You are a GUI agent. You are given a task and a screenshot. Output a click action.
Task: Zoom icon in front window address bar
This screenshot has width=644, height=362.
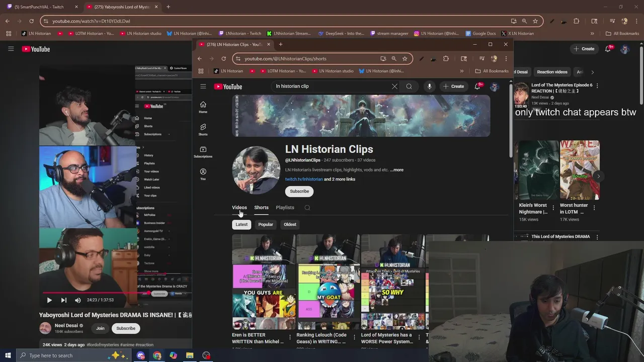pos(394,58)
